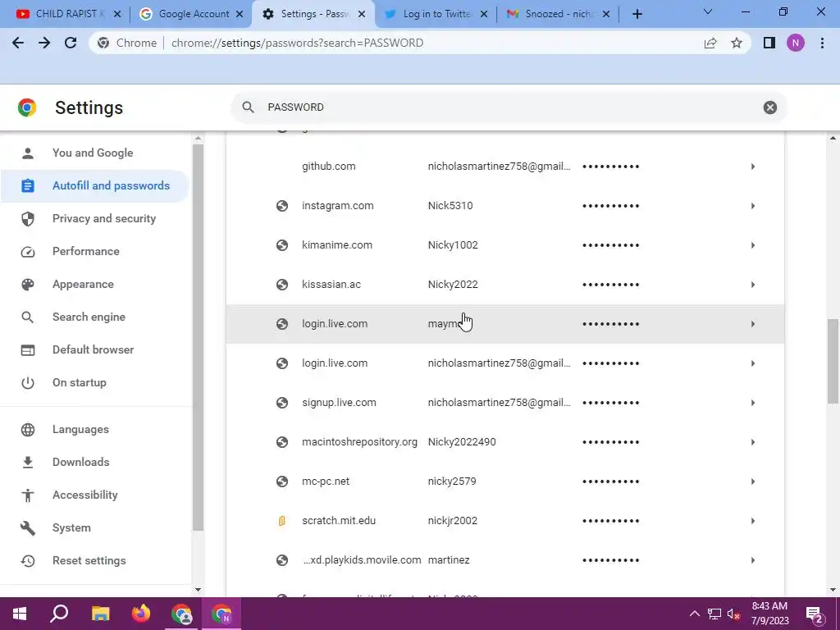Open Appearance settings
The height and width of the screenshot is (630, 840).
(x=94, y=284)
